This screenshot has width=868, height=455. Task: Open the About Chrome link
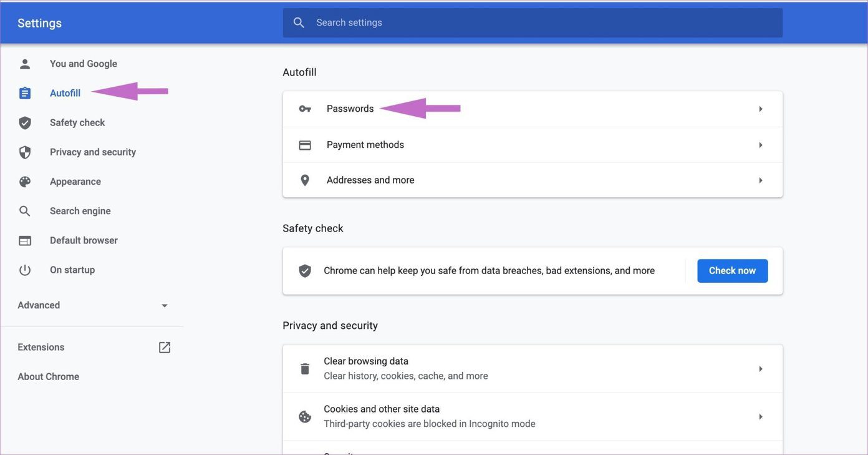click(x=48, y=377)
